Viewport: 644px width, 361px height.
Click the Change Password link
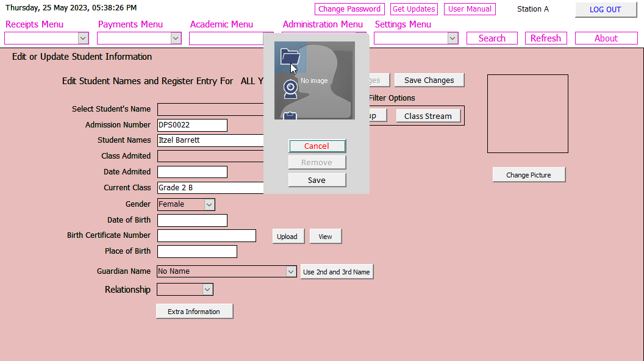349,9
